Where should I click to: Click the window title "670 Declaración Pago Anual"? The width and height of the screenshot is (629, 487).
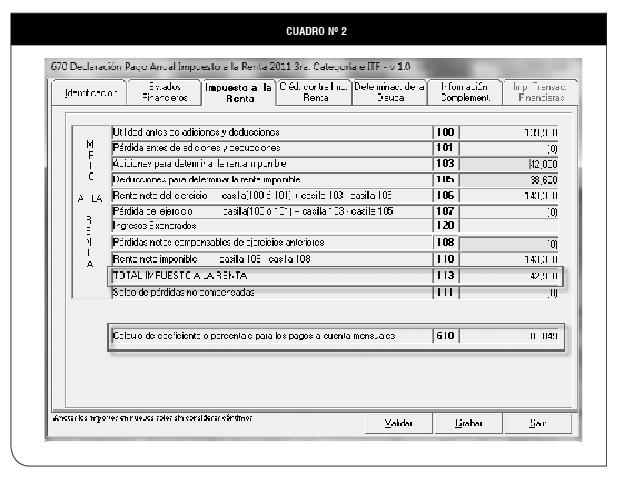coord(231,67)
